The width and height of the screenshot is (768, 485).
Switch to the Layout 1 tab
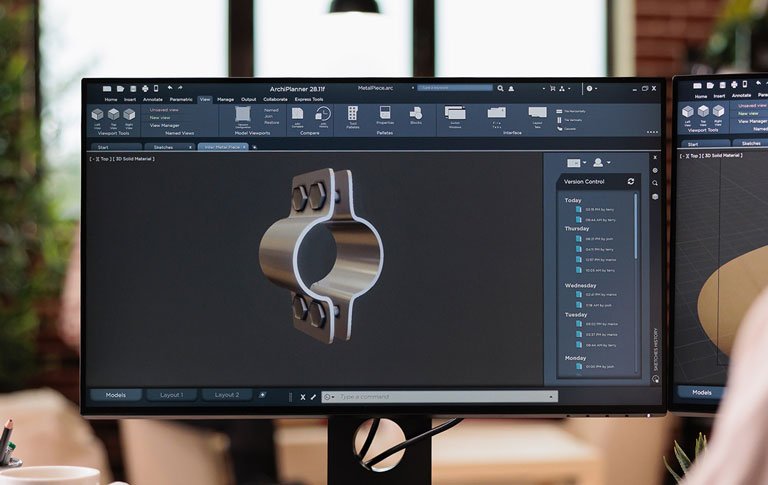coord(172,395)
